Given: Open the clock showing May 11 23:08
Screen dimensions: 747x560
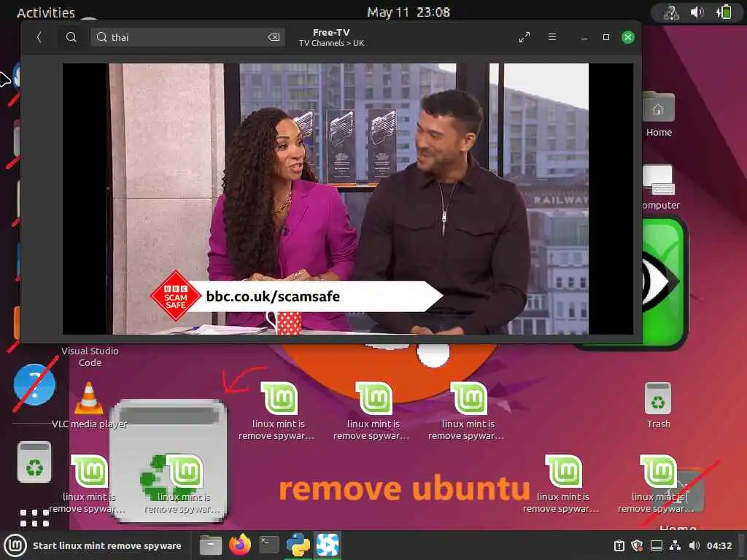Looking at the screenshot, I should pyautogui.click(x=409, y=12).
